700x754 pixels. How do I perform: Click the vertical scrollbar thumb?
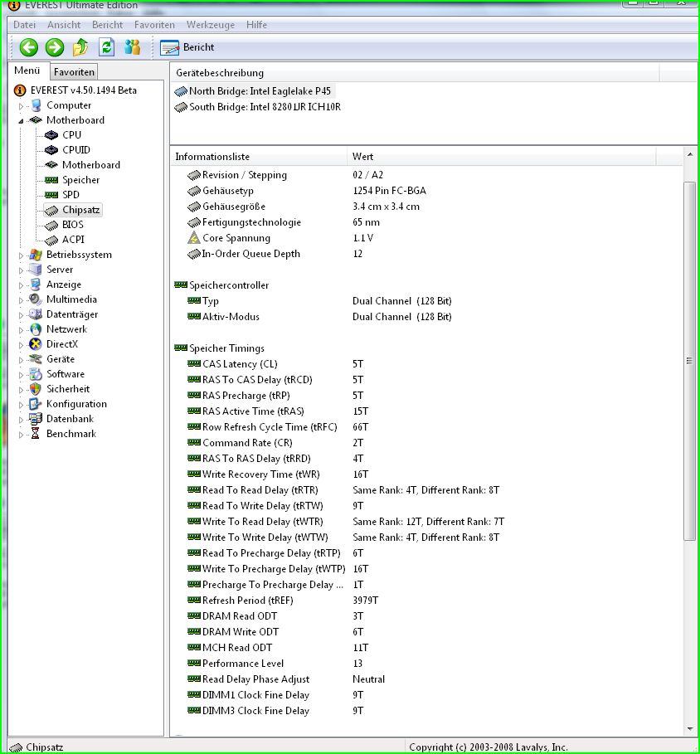690,361
